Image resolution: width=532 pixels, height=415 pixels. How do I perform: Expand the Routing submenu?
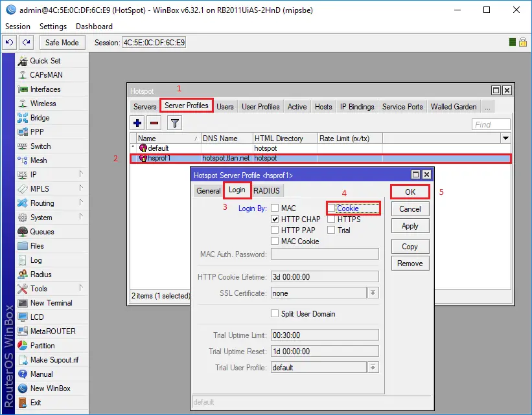(x=81, y=203)
